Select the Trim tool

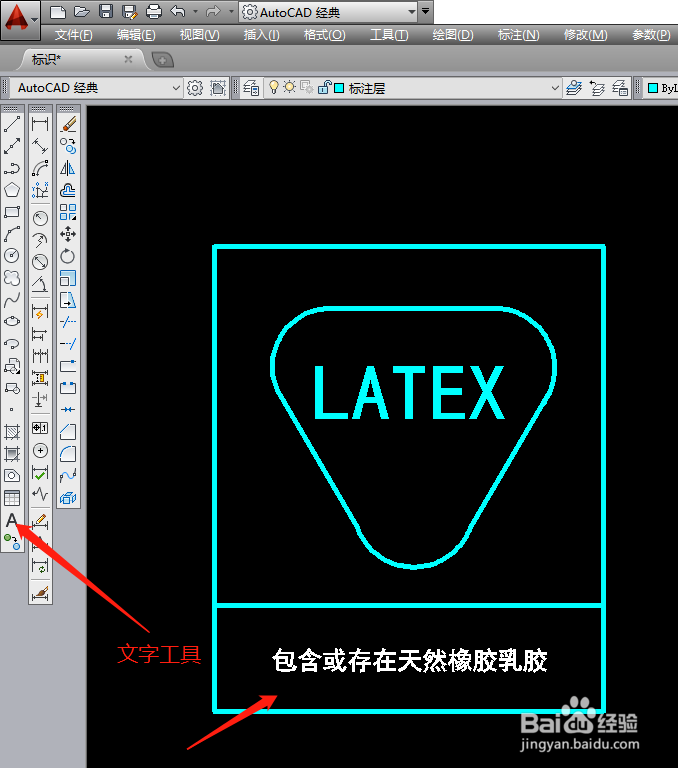(68, 322)
